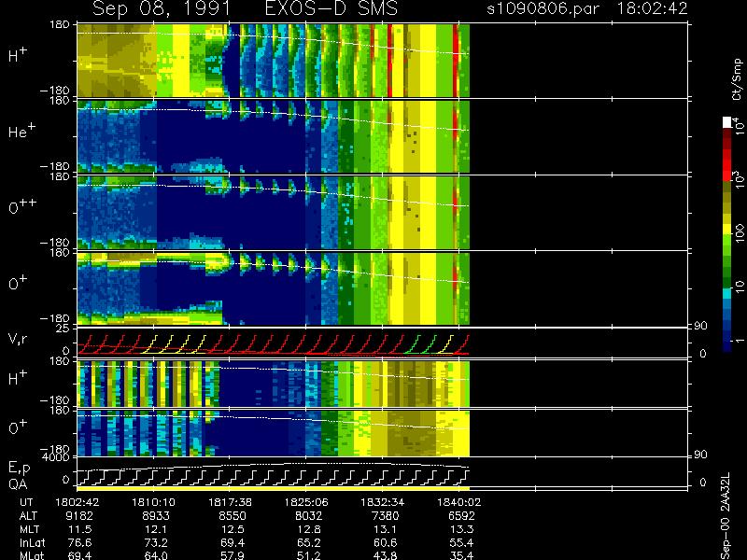
Task: Click the "Ct/Smp" color bar unit label
Action: (737, 79)
